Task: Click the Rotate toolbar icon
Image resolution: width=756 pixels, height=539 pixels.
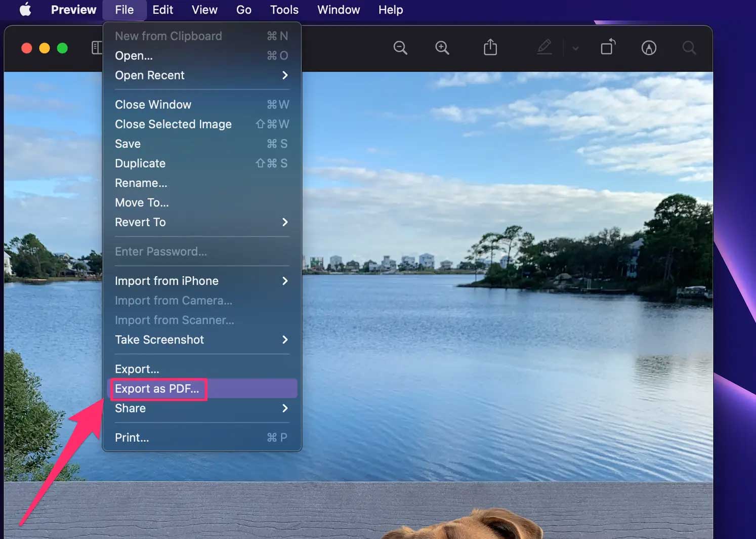Action: pos(608,47)
